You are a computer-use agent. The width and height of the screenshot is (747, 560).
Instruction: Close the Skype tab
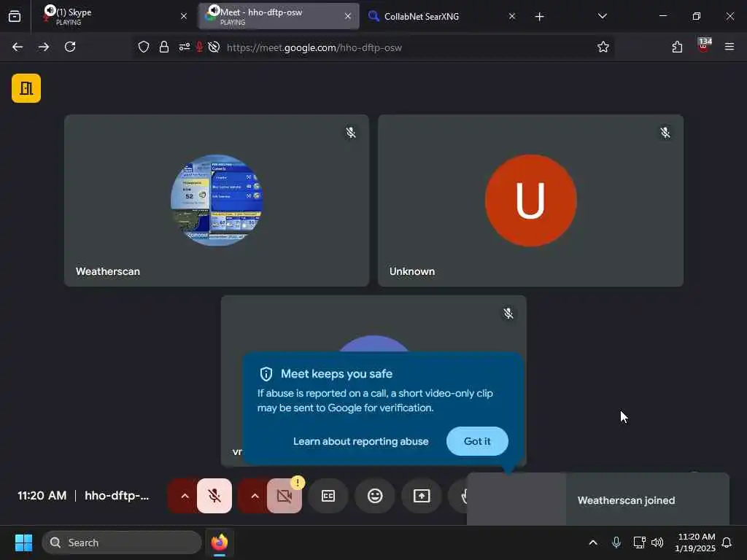tap(183, 16)
